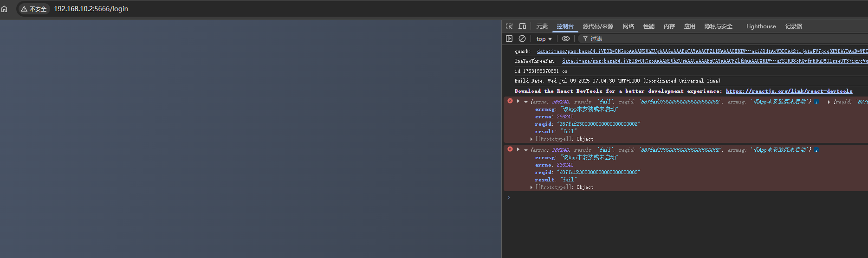Viewport: 868px width, 258px height.
Task: Expand the first error's stack trace arrow
Action: pyautogui.click(x=518, y=101)
